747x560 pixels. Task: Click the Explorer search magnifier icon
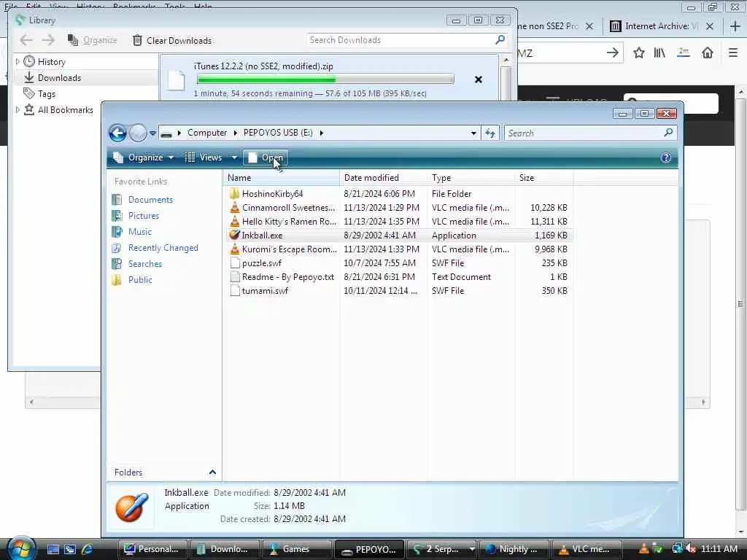[x=668, y=133]
